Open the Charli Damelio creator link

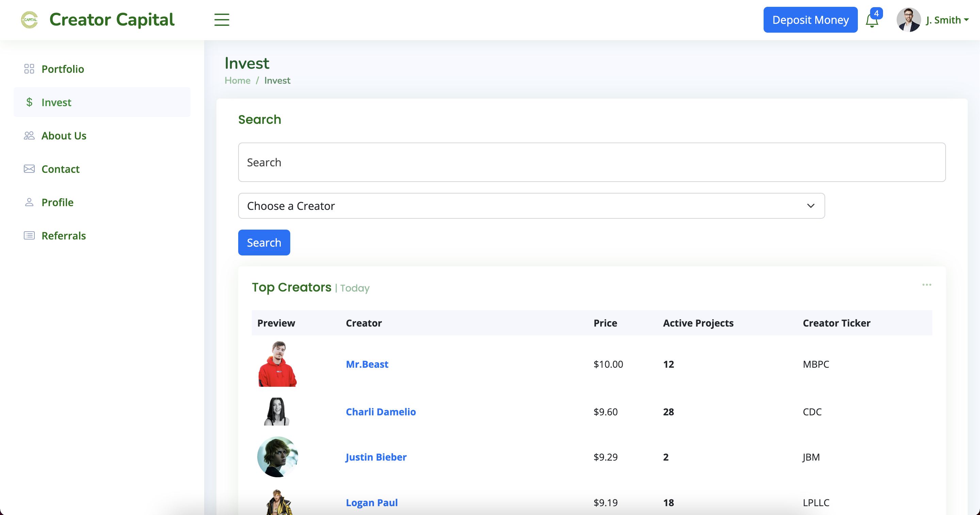(x=380, y=412)
